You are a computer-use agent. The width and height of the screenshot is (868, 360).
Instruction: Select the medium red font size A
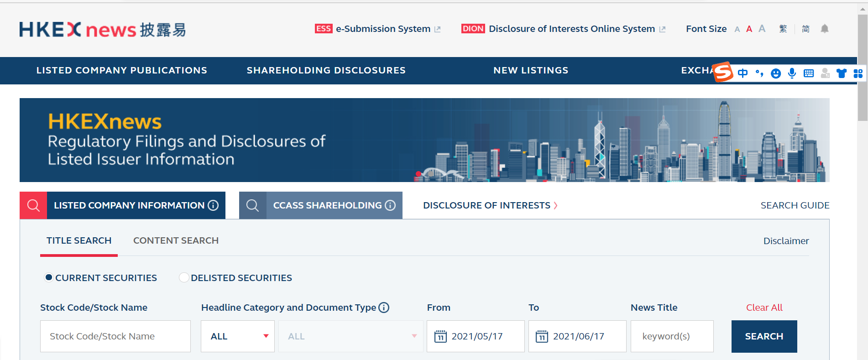(749, 29)
